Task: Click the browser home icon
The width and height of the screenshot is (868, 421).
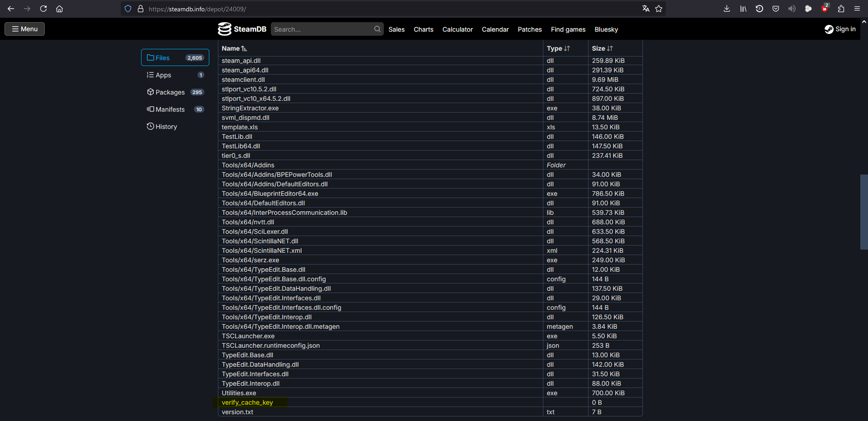Action: (59, 9)
